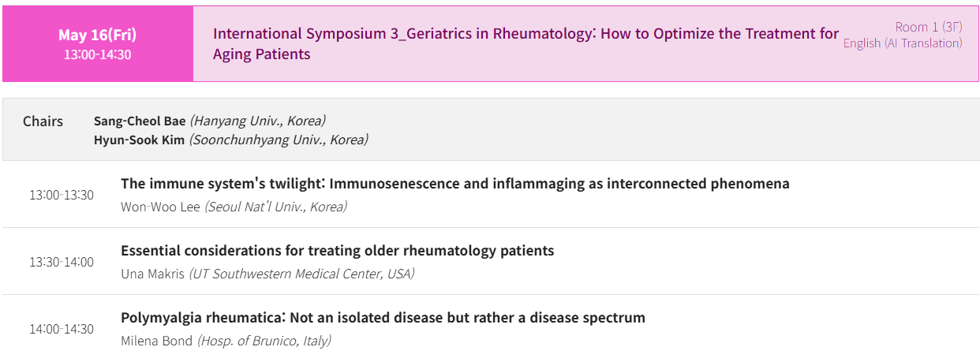The height and width of the screenshot is (358, 980).
Task: Open chair Sang-Cheol Bae's name
Action: [x=140, y=121]
